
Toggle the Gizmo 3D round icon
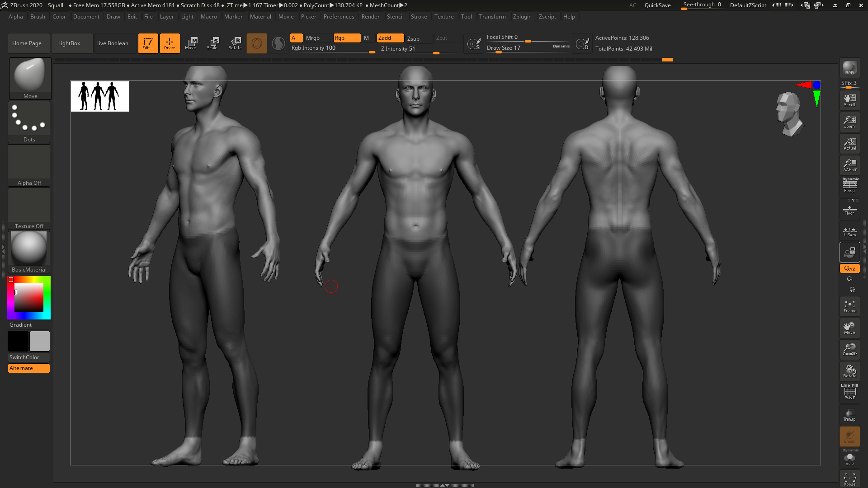click(257, 43)
